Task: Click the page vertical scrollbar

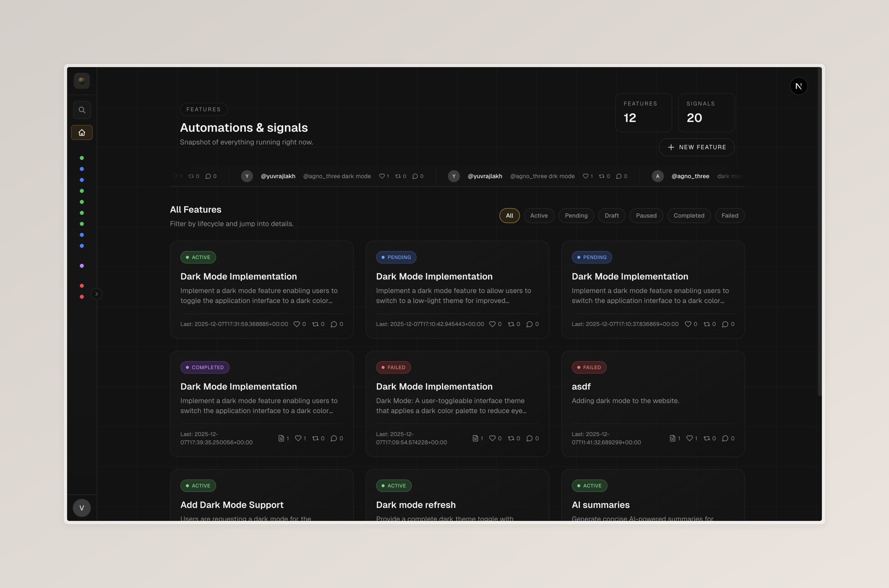Action: tap(819, 231)
